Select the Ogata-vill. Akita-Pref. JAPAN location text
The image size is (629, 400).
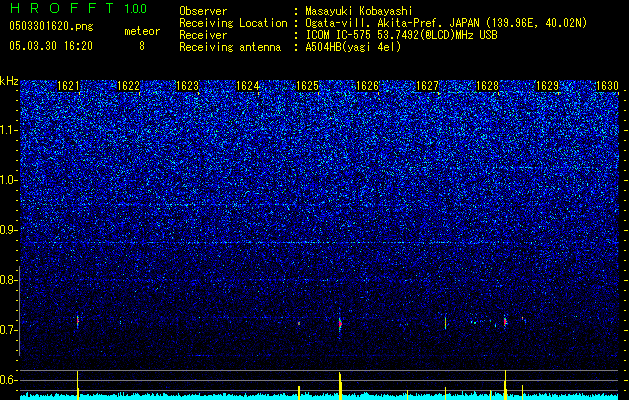click(x=446, y=23)
